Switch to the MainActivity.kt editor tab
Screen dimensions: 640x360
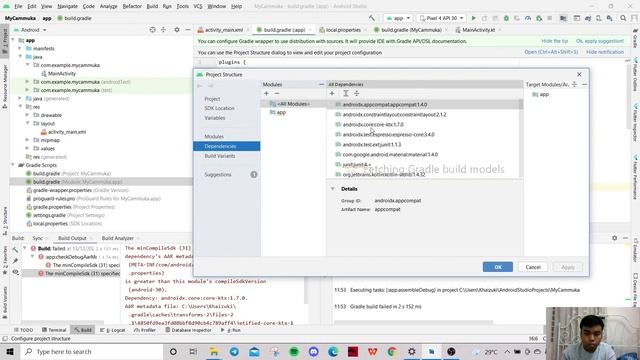pyautogui.click(x=478, y=30)
